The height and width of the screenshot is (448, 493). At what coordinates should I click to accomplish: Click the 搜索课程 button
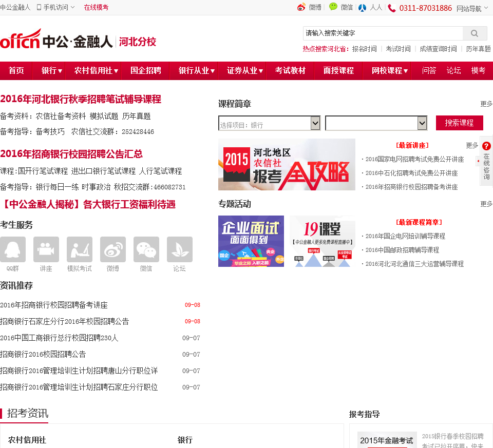tap(459, 123)
